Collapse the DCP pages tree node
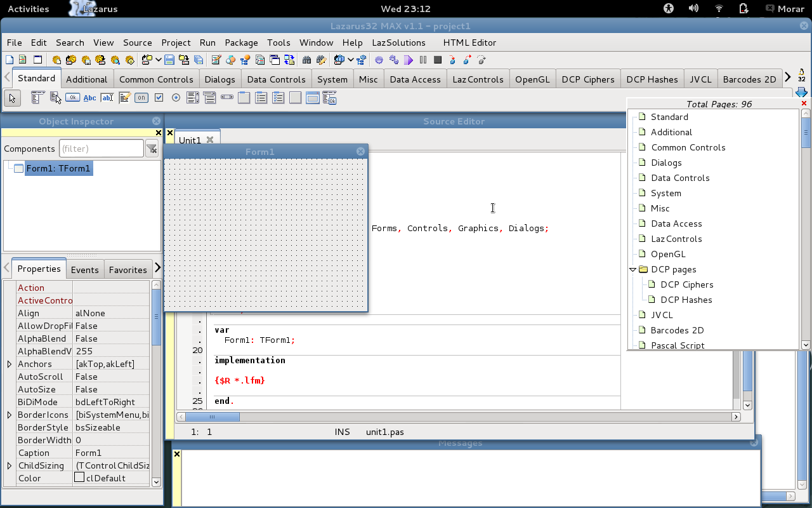The image size is (812, 508). coord(633,269)
